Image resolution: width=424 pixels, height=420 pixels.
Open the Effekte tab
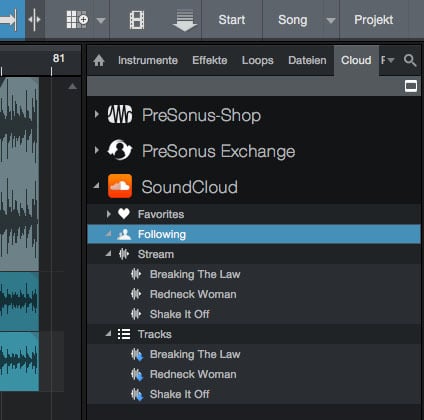pos(210,60)
